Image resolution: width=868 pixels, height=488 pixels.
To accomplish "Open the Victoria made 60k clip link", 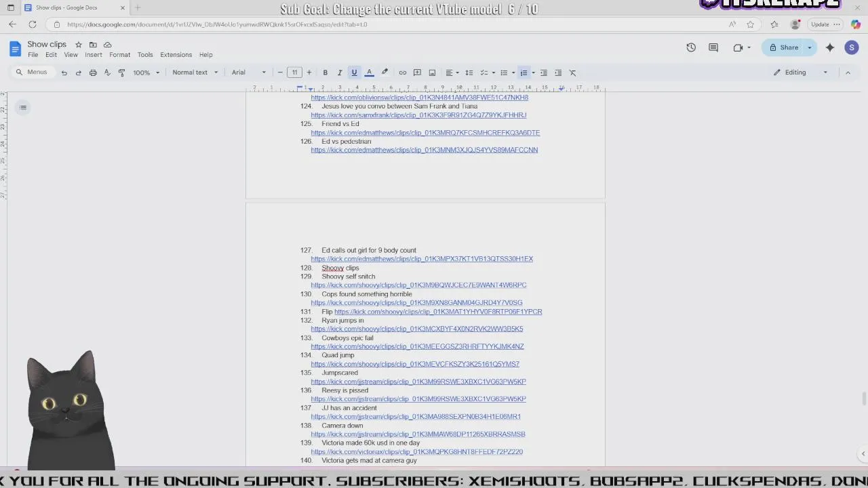I will (x=417, y=452).
